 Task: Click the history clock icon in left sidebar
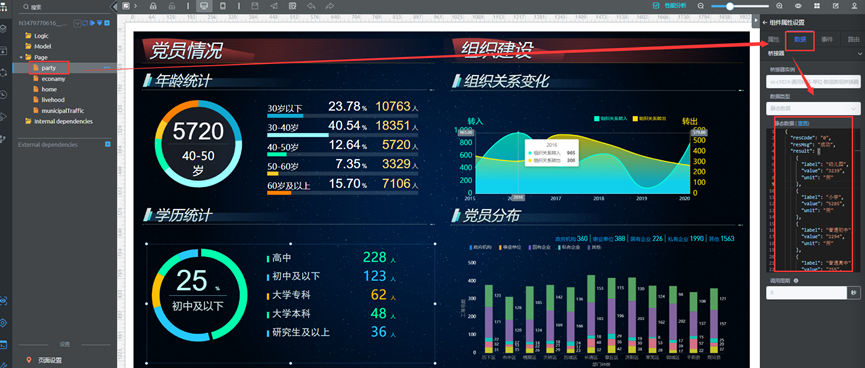(4, 94)
